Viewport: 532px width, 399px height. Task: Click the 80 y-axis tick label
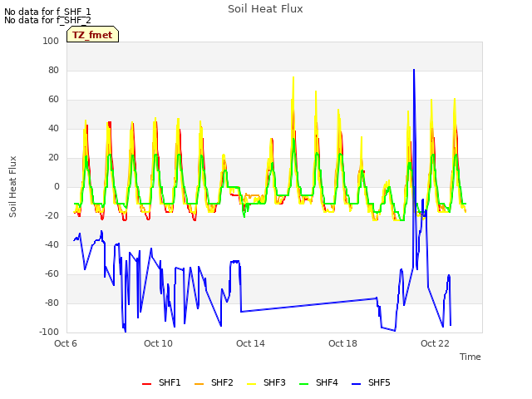pos(53,70)
